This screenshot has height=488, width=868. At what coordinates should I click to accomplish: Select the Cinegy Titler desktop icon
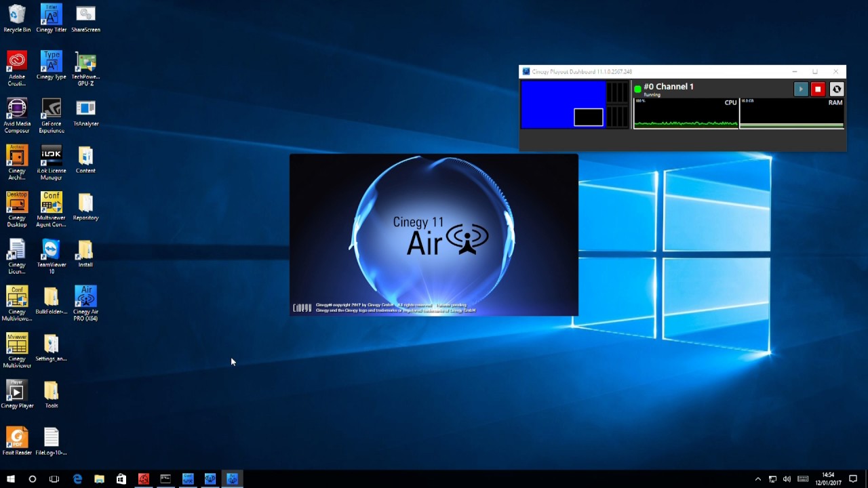click(x=52, y=18)
